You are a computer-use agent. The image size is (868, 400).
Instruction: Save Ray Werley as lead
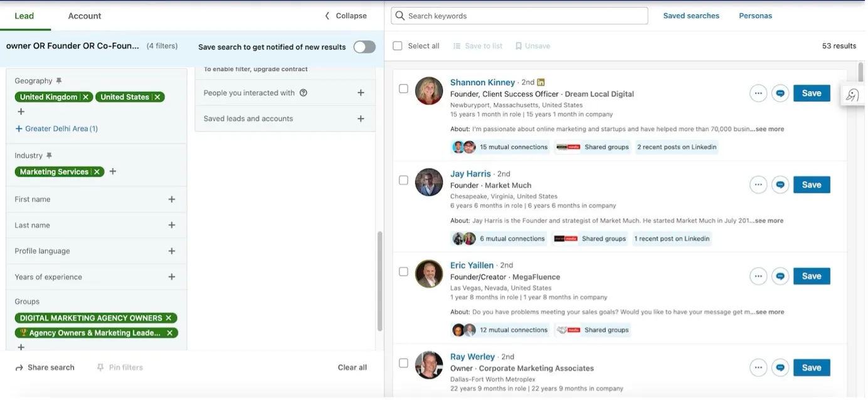click(812, 368)
